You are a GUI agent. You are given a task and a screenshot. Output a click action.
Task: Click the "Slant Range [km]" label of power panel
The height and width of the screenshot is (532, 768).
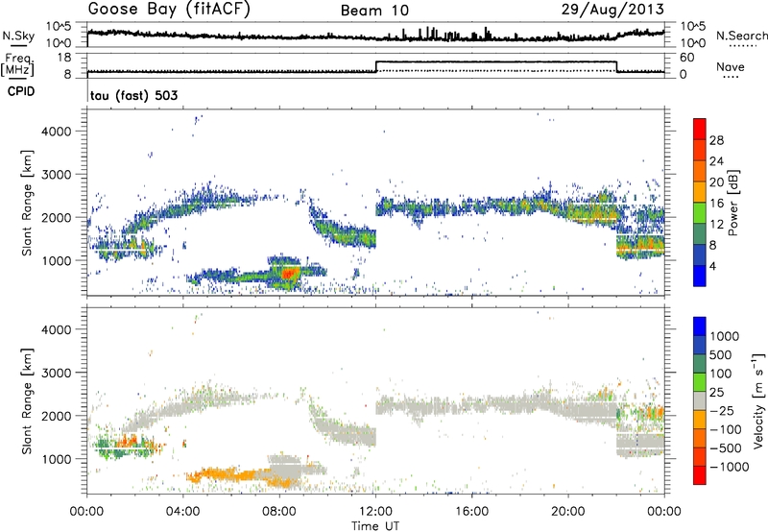point(27,203)
